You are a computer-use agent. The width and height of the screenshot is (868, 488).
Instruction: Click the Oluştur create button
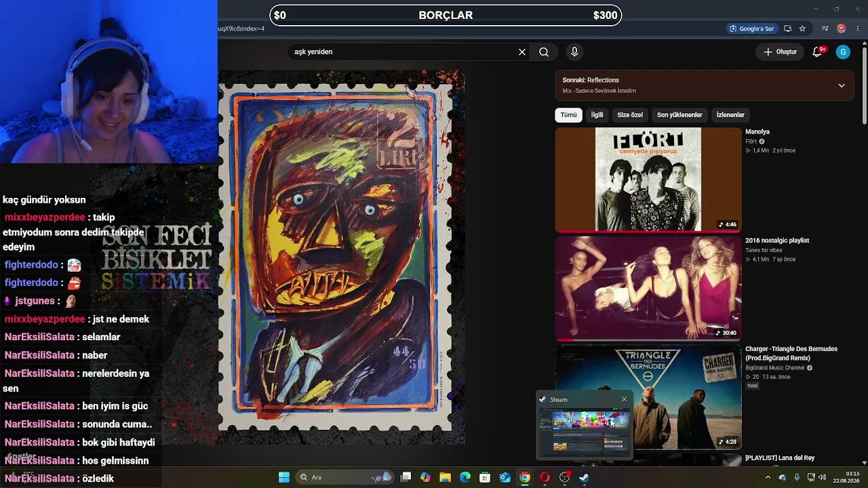click(780, 52)
